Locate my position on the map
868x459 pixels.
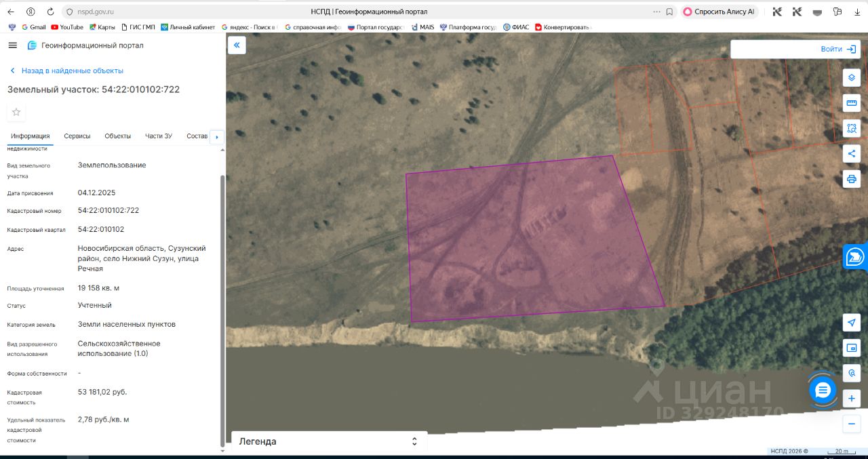pyautogui.click(x=852, y=323)
